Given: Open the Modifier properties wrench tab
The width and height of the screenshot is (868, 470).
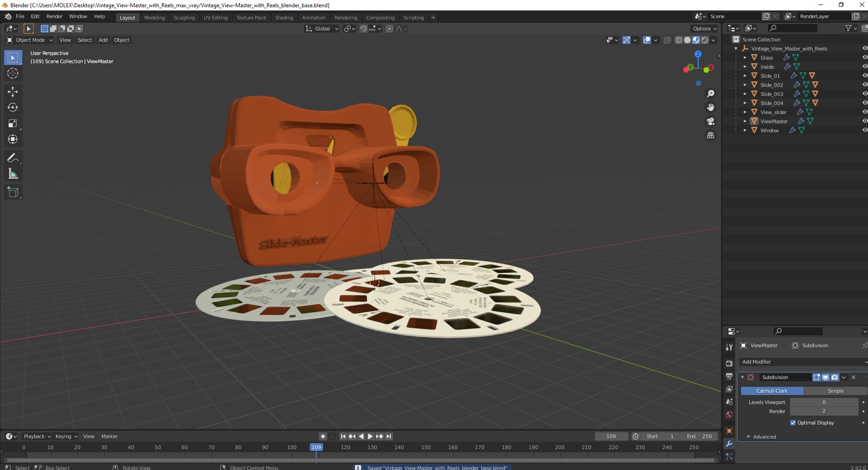Looking at the screenshot, I should click(x=729, y=444).
